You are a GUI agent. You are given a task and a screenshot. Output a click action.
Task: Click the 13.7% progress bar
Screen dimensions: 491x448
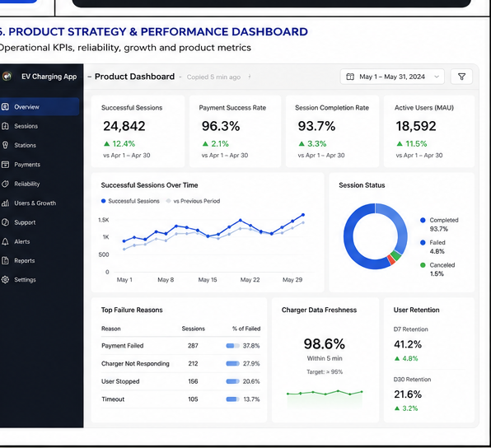(x=232, y=399)
